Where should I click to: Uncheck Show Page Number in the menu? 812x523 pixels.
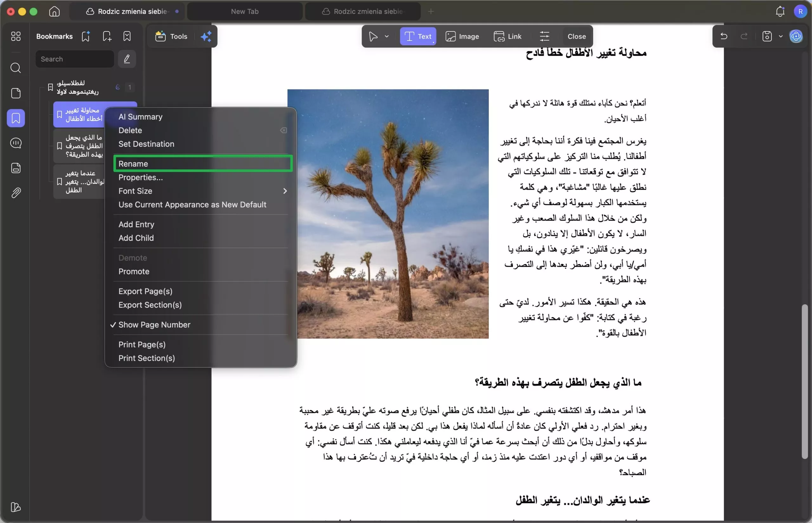(154, 325)
